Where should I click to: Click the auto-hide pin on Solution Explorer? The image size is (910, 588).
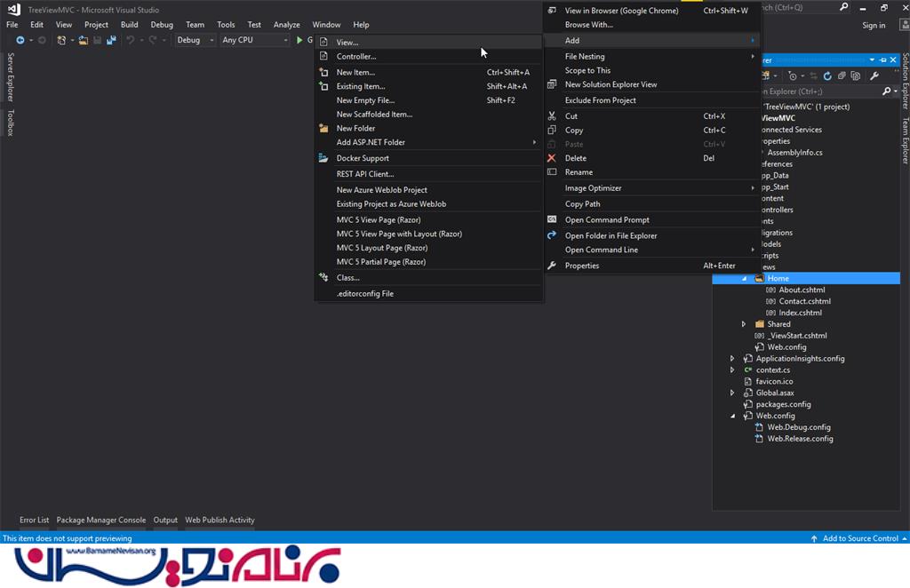pos(882,60)
